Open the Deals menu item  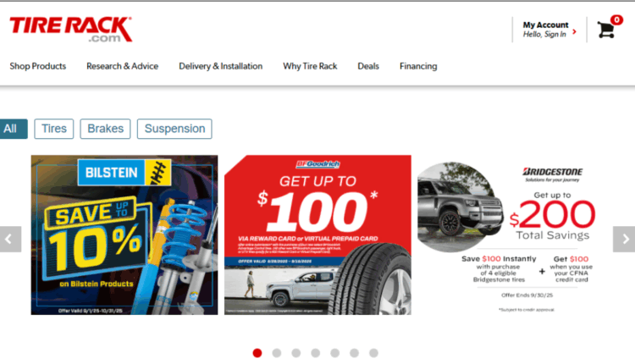[x=368, y=66]
